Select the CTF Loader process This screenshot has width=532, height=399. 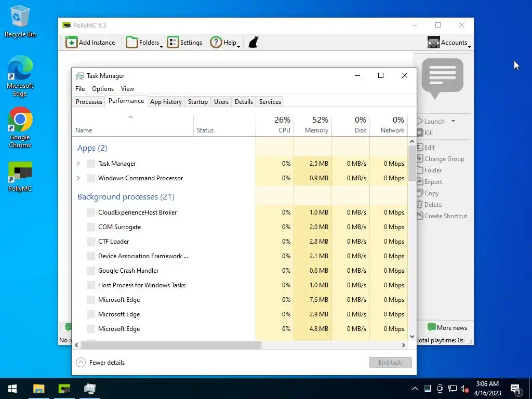click(240, 242)
